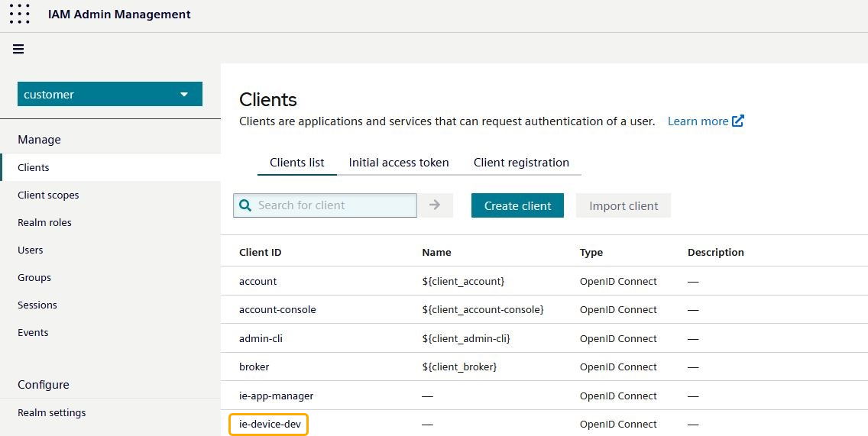This screenshot has height=436, width=868.
Task: Open the Sessions page
Action: 37,305
